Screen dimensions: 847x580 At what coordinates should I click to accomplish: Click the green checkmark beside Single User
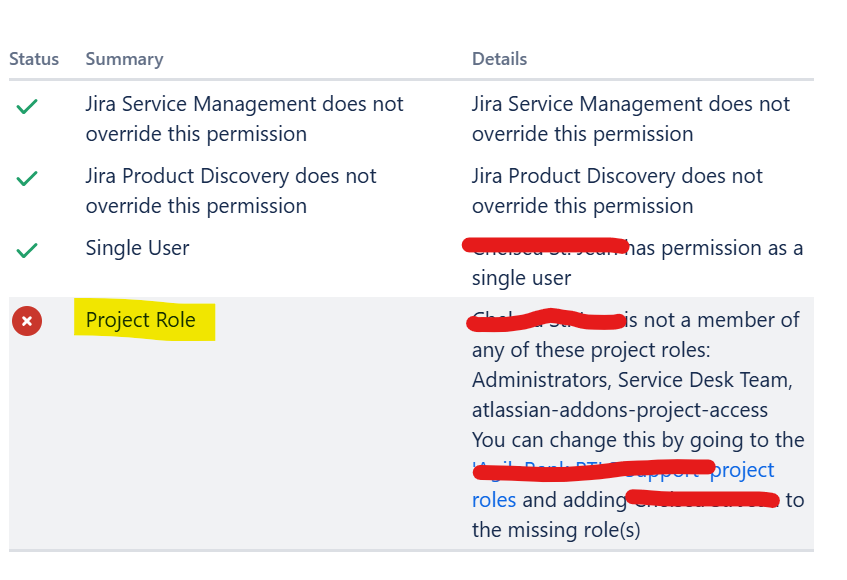[x=27, y=250]
